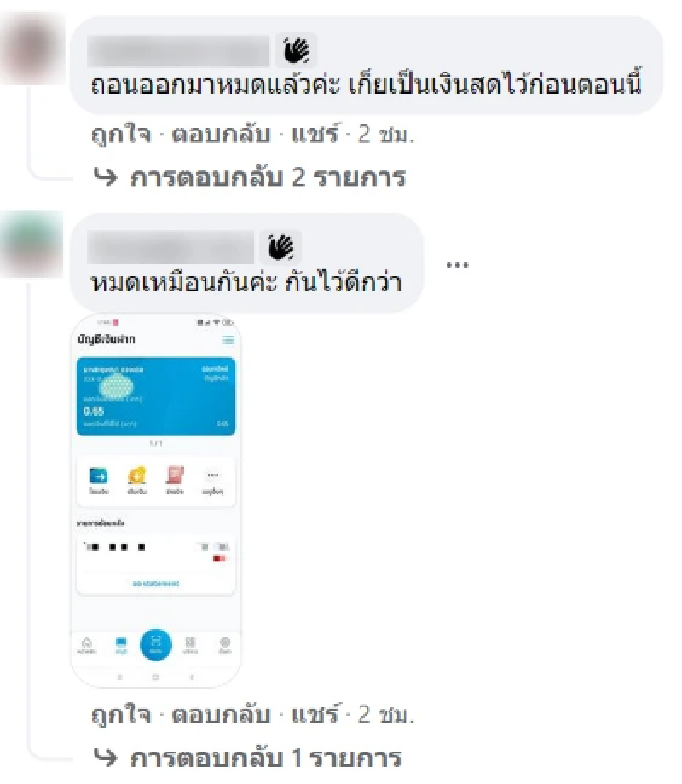Click the waving hand badge on second comment
Image resolution: width=682 pixels, height=784 pixels.
point(280,247)
